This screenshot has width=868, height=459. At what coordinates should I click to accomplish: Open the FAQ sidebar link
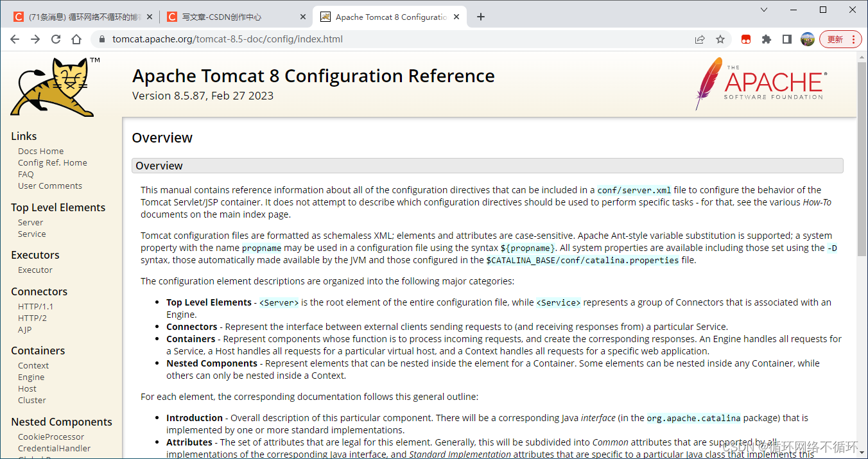[x=26, y=175]
